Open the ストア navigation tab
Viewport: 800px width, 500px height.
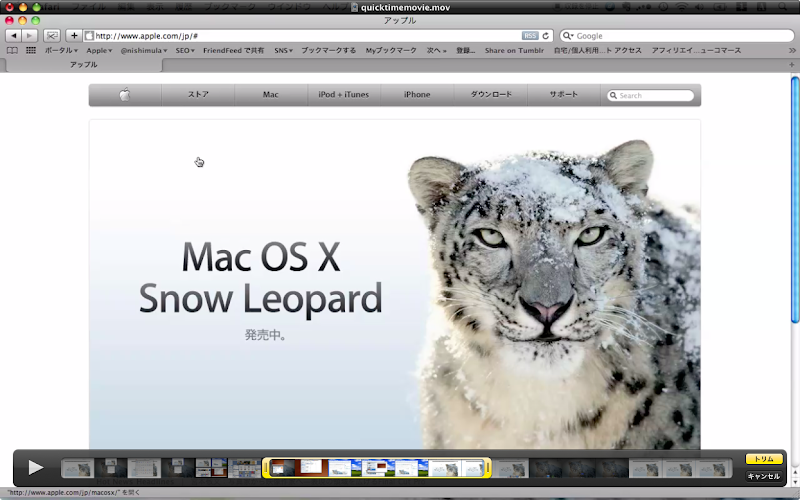(198, 94)
